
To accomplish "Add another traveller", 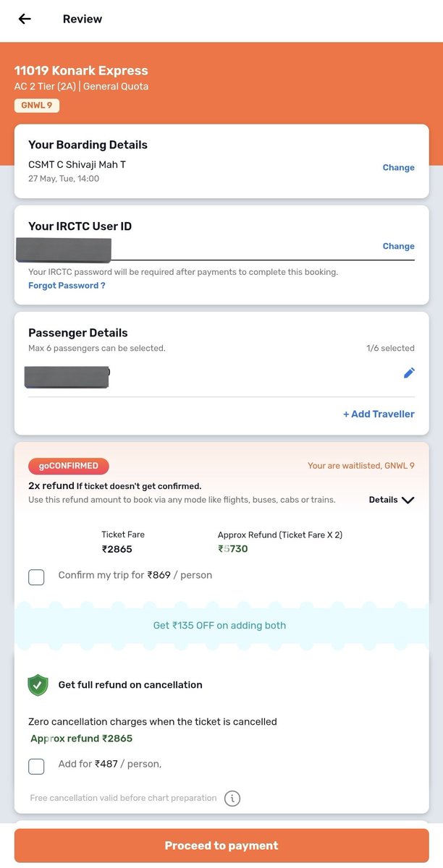I will pyautogui.click(x=379, y=414).
